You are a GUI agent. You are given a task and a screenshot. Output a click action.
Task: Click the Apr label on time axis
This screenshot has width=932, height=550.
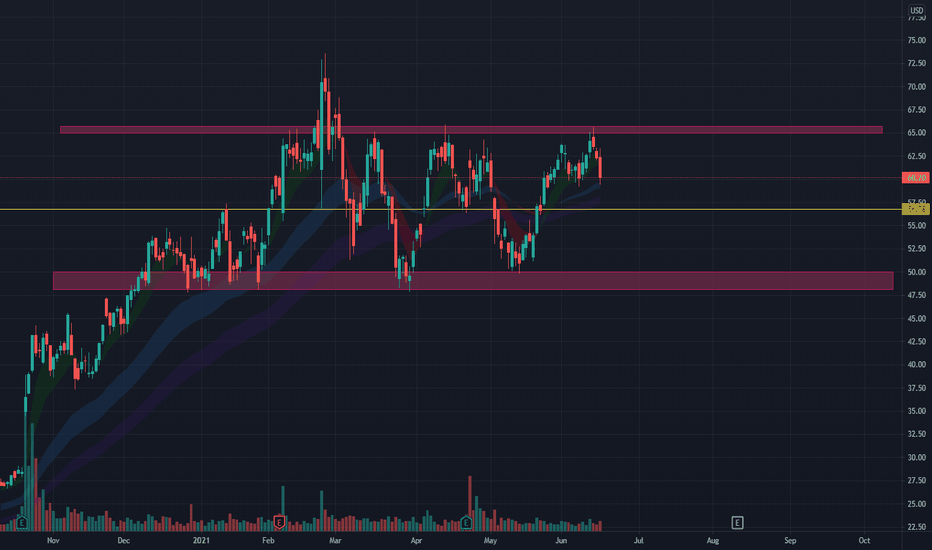416,541
